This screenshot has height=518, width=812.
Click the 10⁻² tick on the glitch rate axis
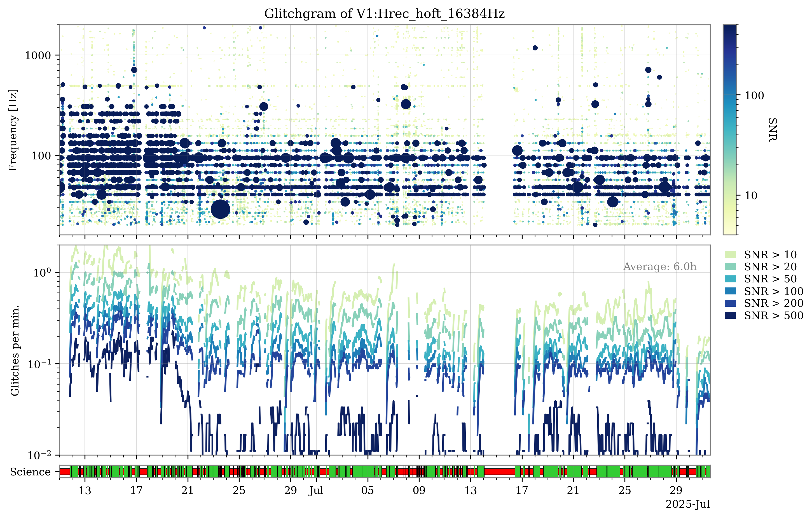tap(39, 455)
